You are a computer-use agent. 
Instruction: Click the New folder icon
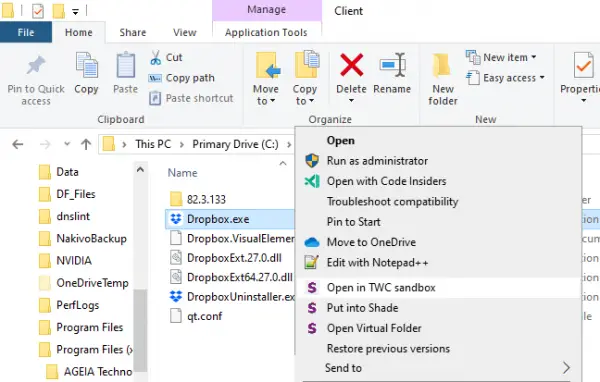click(x=442, y=65)
